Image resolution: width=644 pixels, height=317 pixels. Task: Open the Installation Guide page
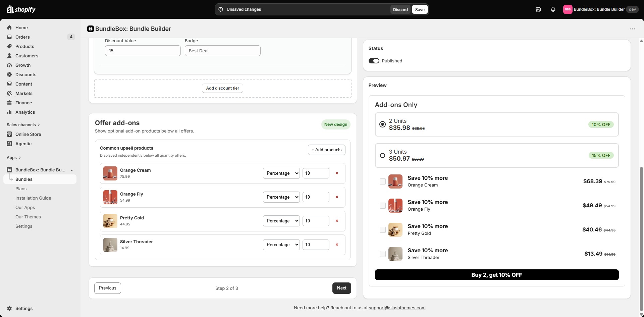pyautogui.click(x=33, y=198)
